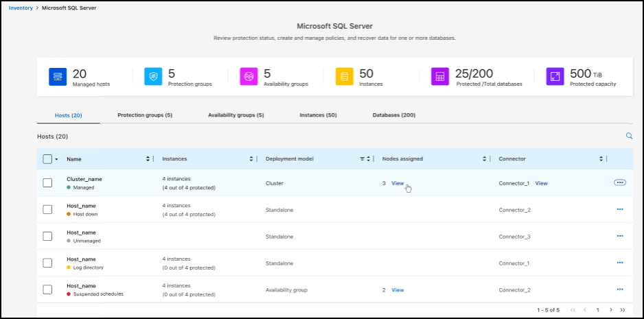Expand the select-all dropdown arrow

[56, 159]
